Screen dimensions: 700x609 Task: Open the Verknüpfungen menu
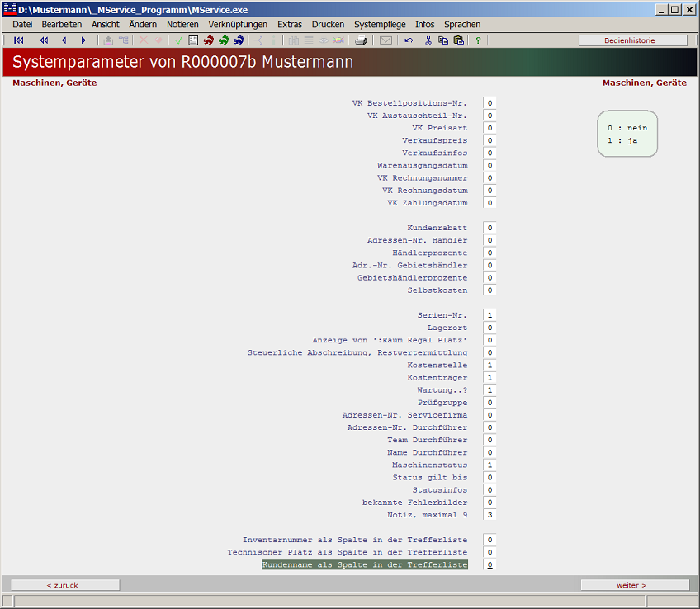point(238,24)
